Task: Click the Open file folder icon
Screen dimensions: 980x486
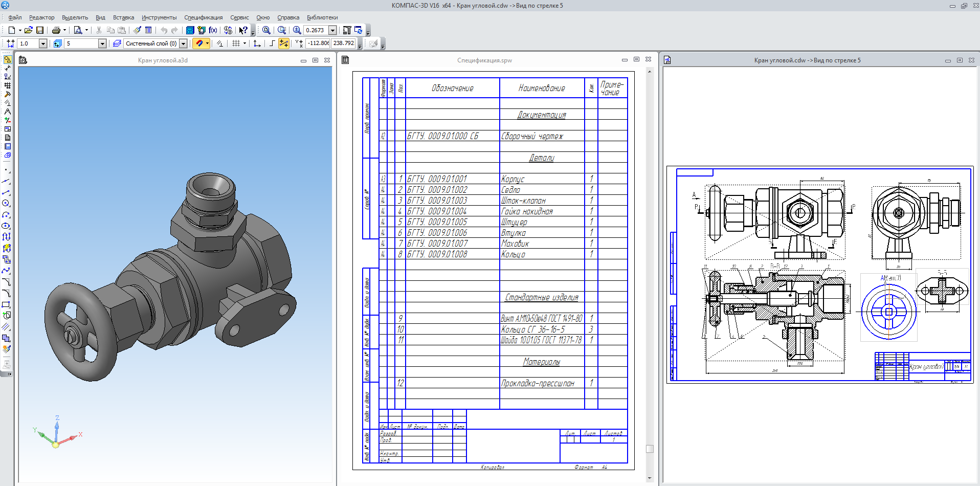Action: (x=29, y=30)
